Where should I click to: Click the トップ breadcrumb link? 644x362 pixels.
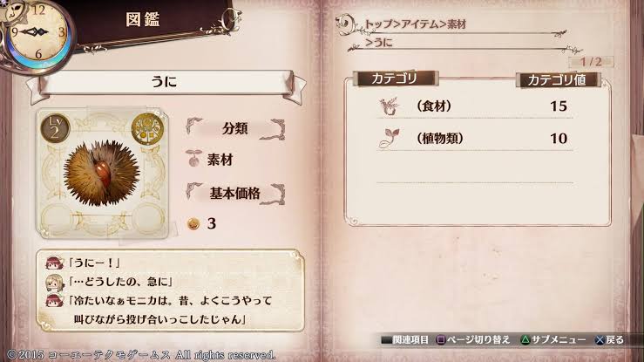[x=378, y=24]
